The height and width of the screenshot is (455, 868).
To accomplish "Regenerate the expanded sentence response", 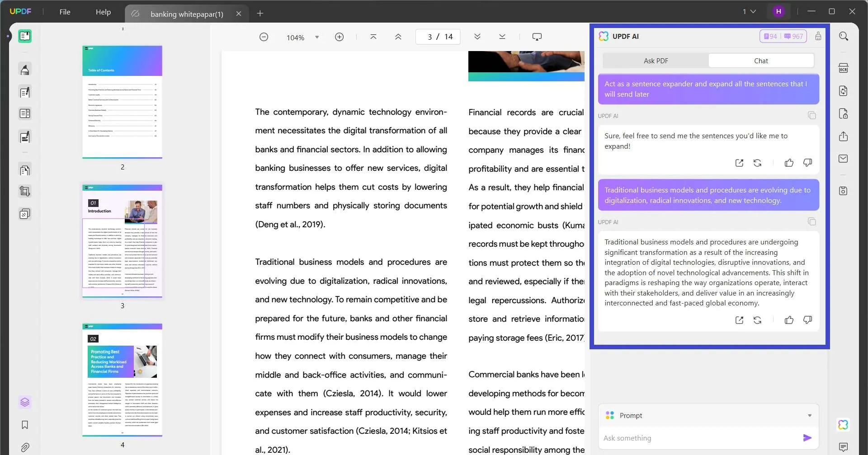I will [757, 320].
